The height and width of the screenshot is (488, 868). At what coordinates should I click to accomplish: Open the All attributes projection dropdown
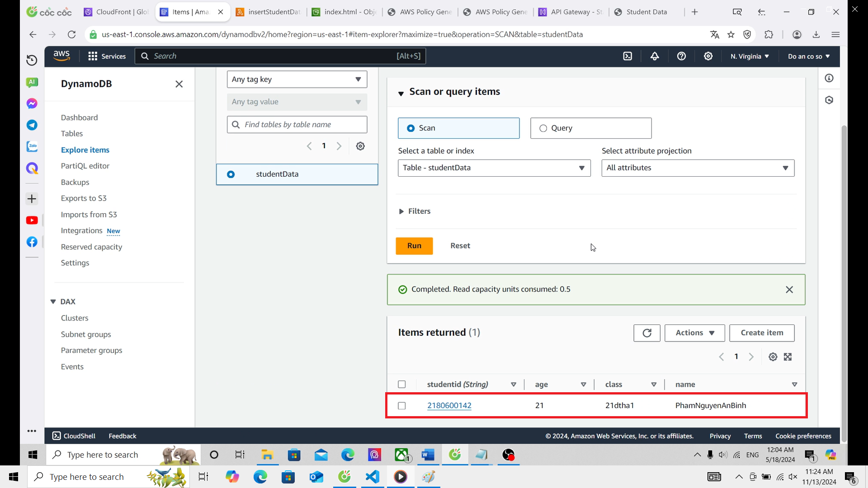pyautogui.click(x=698, y=168)
